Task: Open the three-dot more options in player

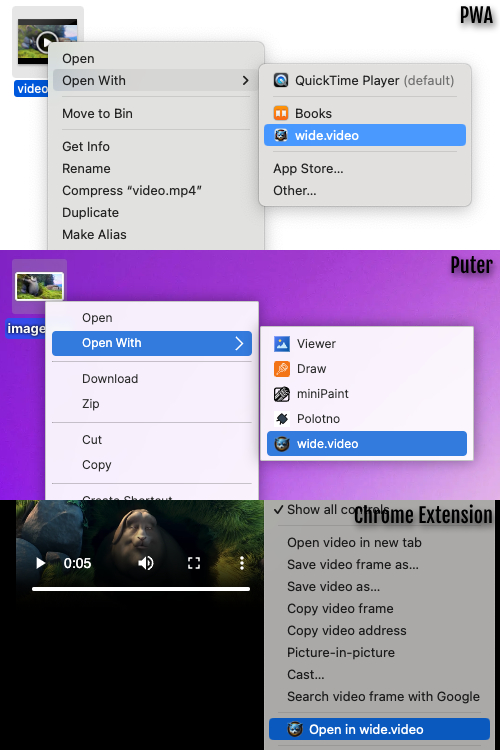Action: (x=242, y=563)
